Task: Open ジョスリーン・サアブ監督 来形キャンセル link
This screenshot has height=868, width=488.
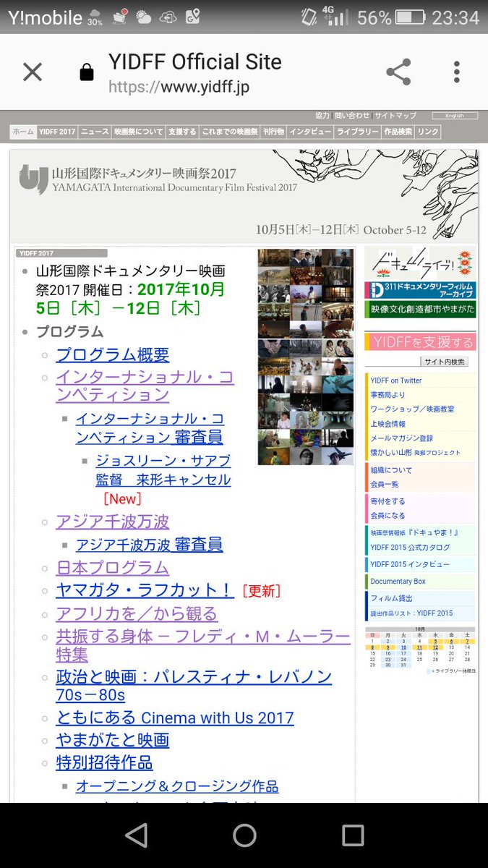Action: pyautogui.click(x=163, y=470)
